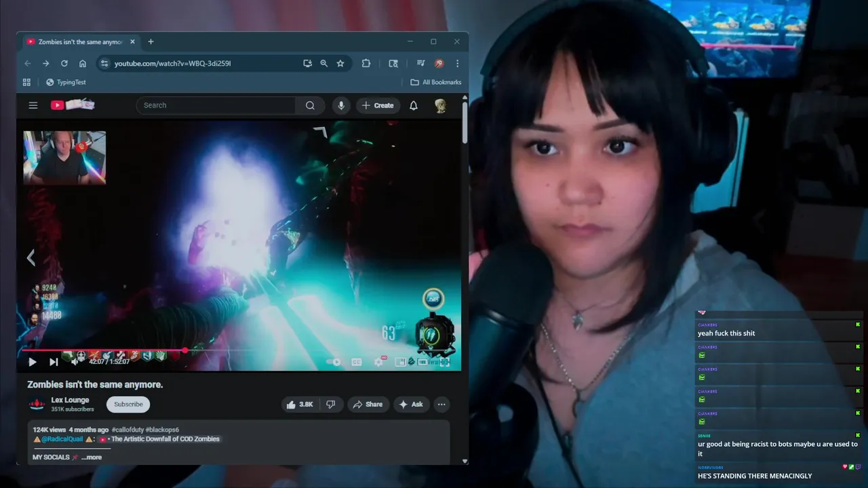This screenshot has width=868, height=488.
Task: Go back using the browser back arrow
Action: (x=28, y=63)
